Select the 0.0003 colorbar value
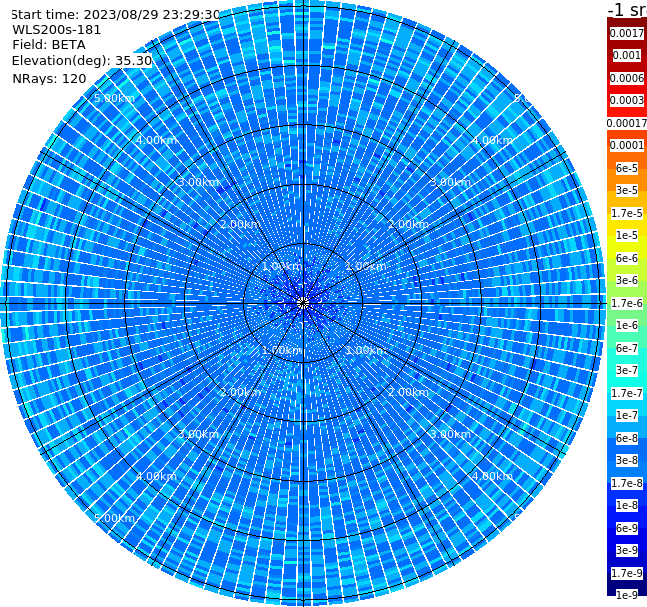The image size is (647, 607). click(627, 100)
